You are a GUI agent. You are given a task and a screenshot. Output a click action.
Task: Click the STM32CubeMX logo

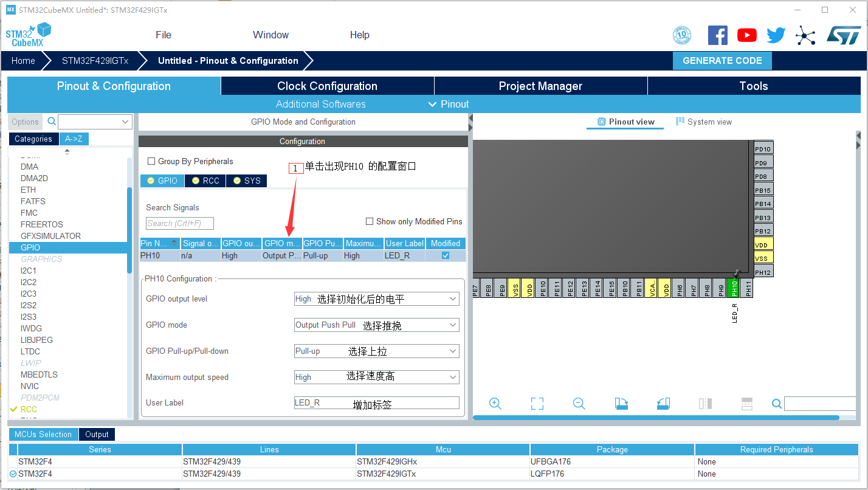28,35
